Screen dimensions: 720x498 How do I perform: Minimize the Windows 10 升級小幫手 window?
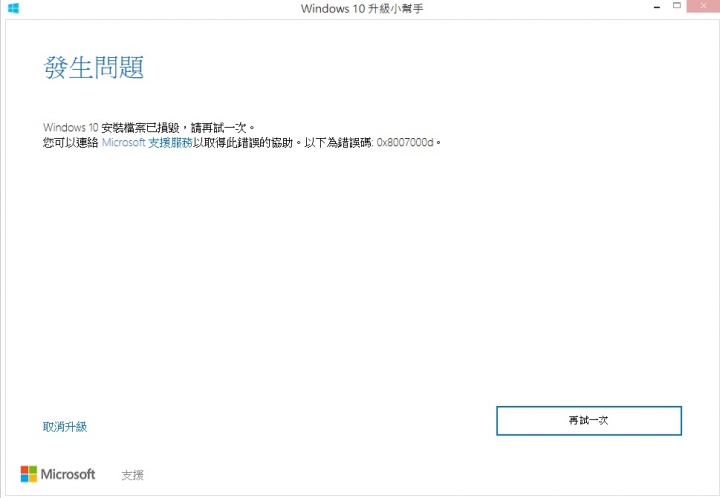(657, 7)
